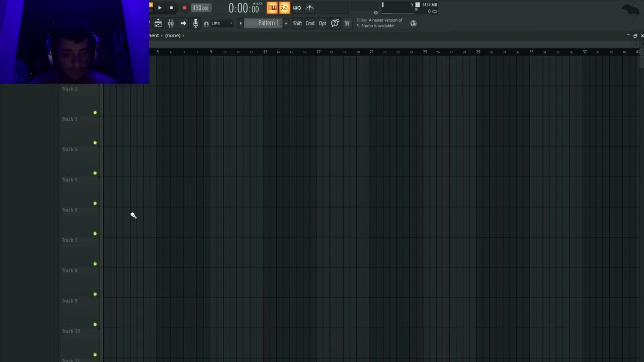644x362 pixels.
Task: Click the right arrow toolbar icon
Action: tap(183, 23)
